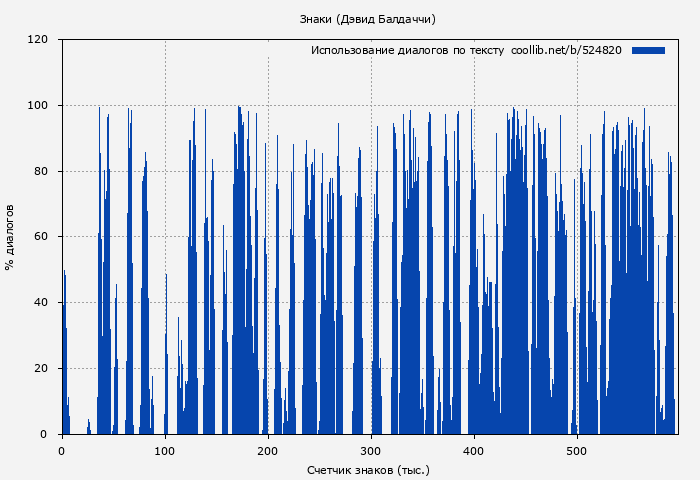The height and width of the screenshot is (480, 700).
Task: Select the 200 tick on the x-axis
Action: [x=268, y=451]
